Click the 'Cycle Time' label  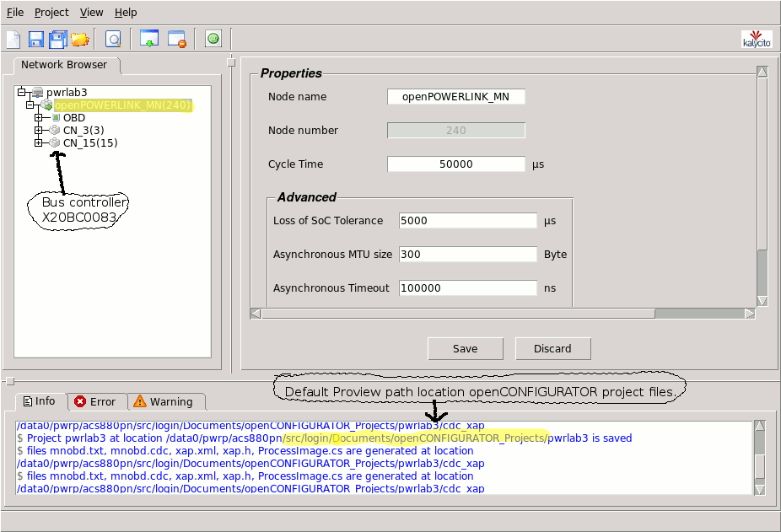pyautogui.click(x=295, y=164)
